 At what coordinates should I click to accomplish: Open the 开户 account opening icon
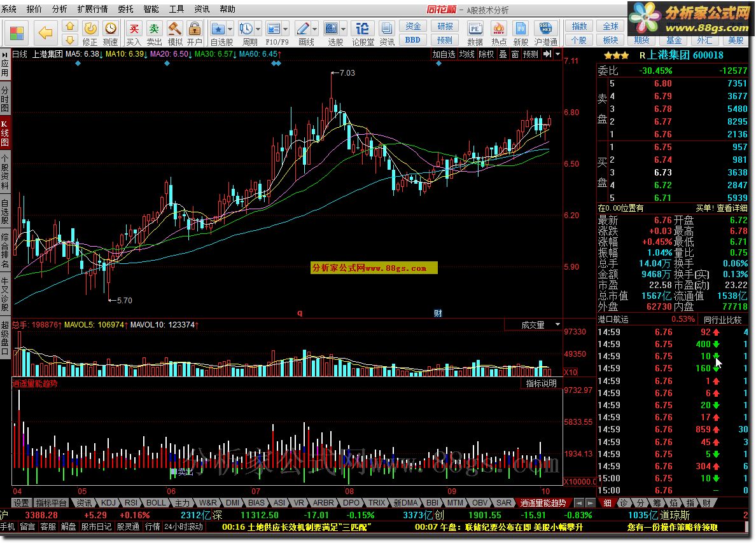[x=194, y=33]
